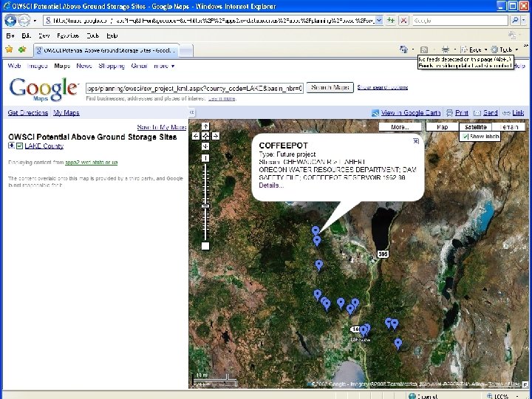This screenshot has width=532, height=399.
Task: Change zoom level dropdown in status bar
Action: click(x=516, y=396)
